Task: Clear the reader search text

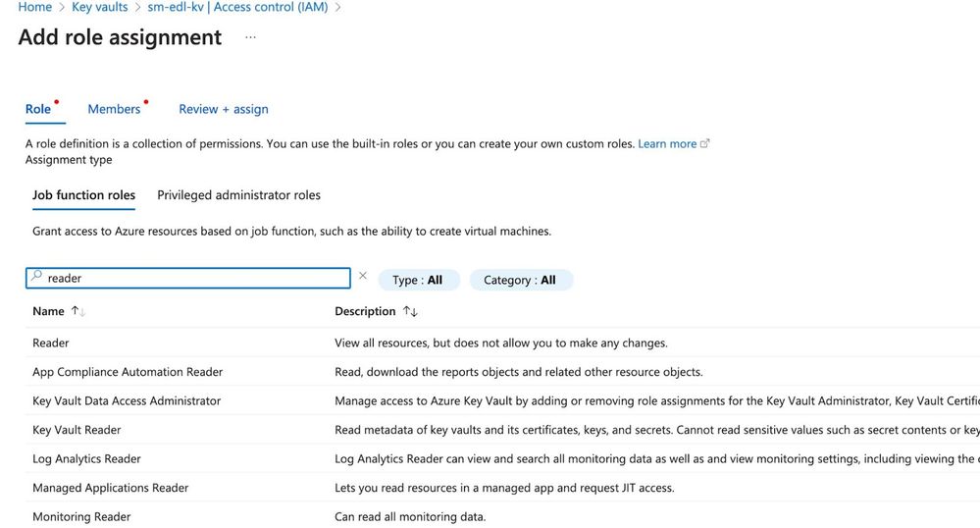Action: [x=363, y=277]
